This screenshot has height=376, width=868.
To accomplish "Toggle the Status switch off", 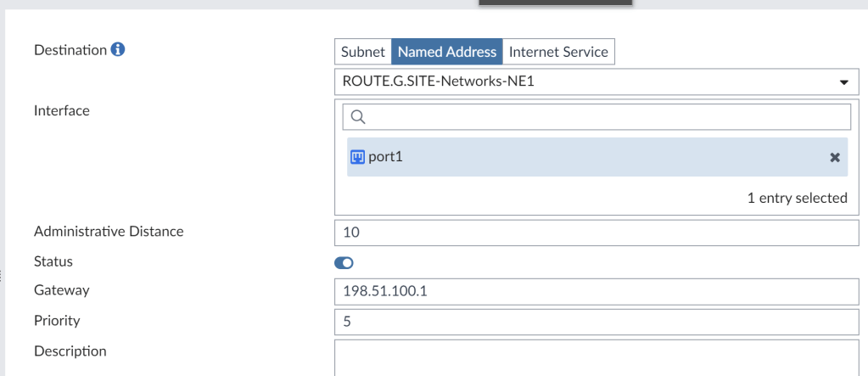I will point(344,262).
